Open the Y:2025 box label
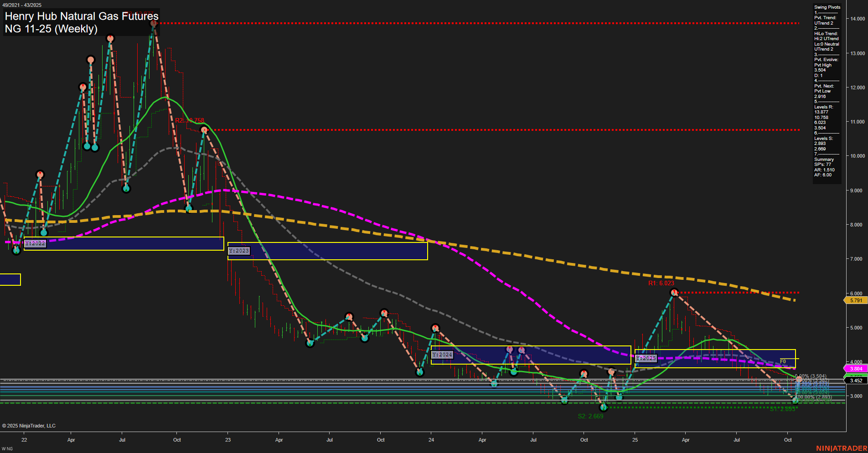The width and height of the screenshot is (868, 453). point(646,358)
